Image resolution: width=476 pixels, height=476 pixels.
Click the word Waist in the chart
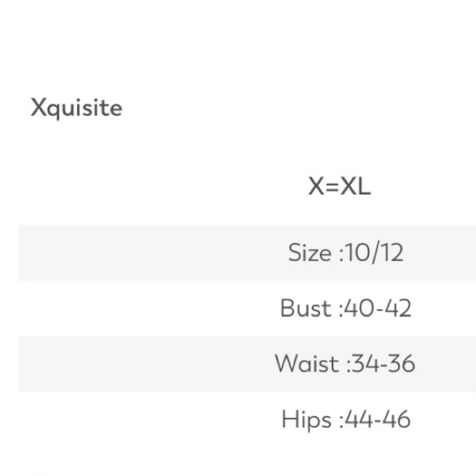(307, 364)
